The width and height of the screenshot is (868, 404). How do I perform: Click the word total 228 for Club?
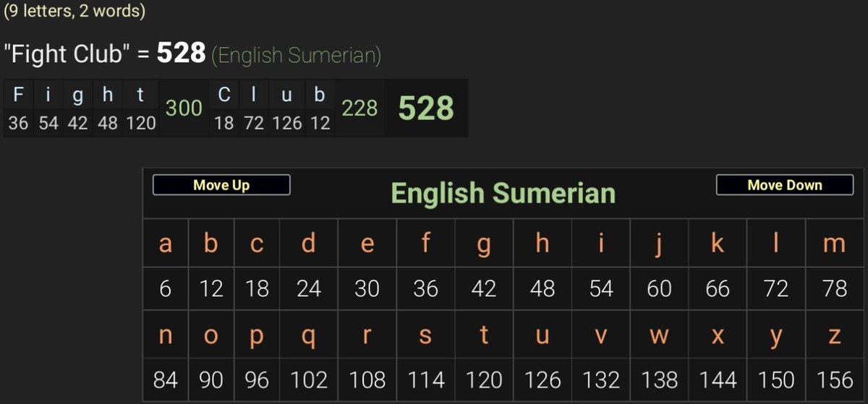click(x=359, y=108)
